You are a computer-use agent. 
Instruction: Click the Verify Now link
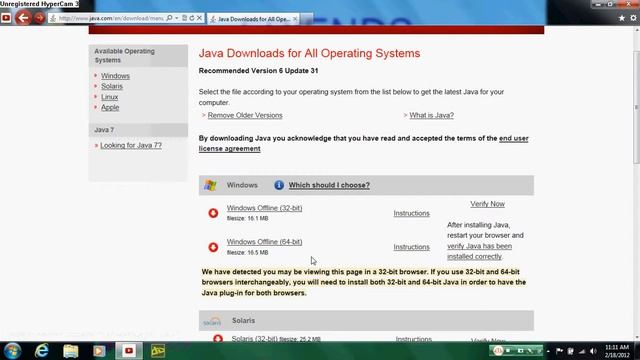(x=487, y=204)
